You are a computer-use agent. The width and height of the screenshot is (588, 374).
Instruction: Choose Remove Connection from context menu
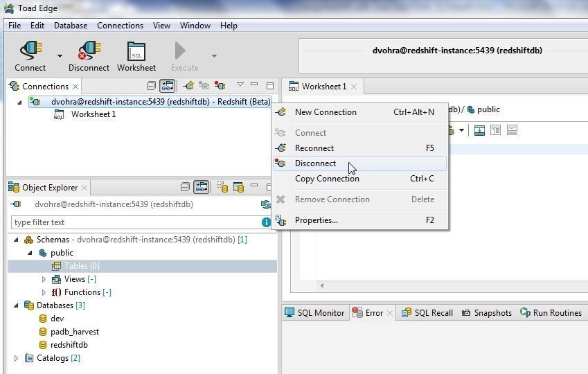pos(360,199)
